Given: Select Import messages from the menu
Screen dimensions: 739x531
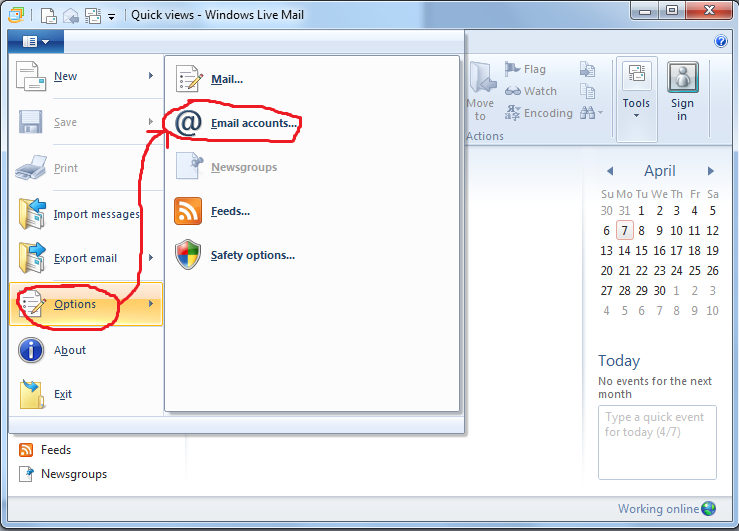Looking at the screenshot, I should [x=86, y=214].
